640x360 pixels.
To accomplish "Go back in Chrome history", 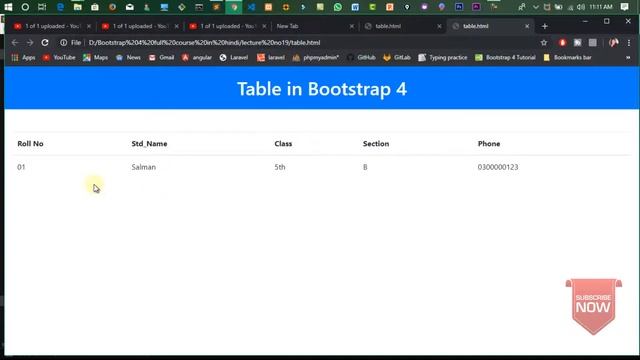I will [x=15, y=42].
